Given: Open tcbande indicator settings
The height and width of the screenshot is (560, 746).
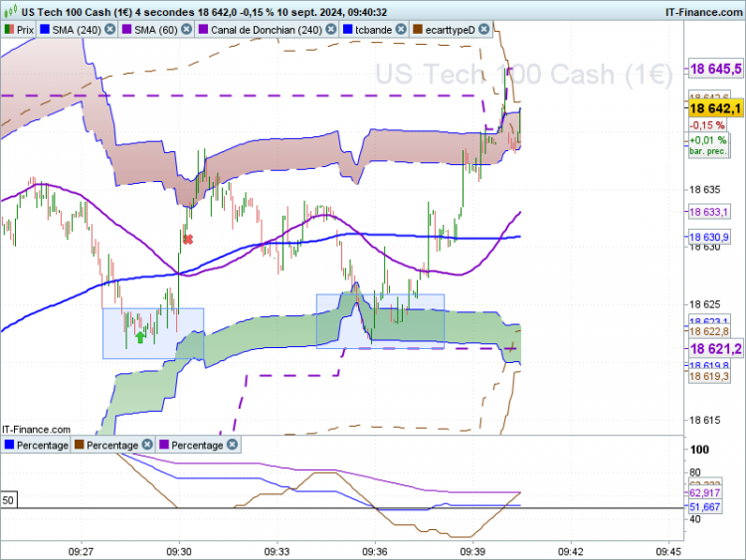Looking at the screenshot, I should pyautogui.click(x=373, y=30).
